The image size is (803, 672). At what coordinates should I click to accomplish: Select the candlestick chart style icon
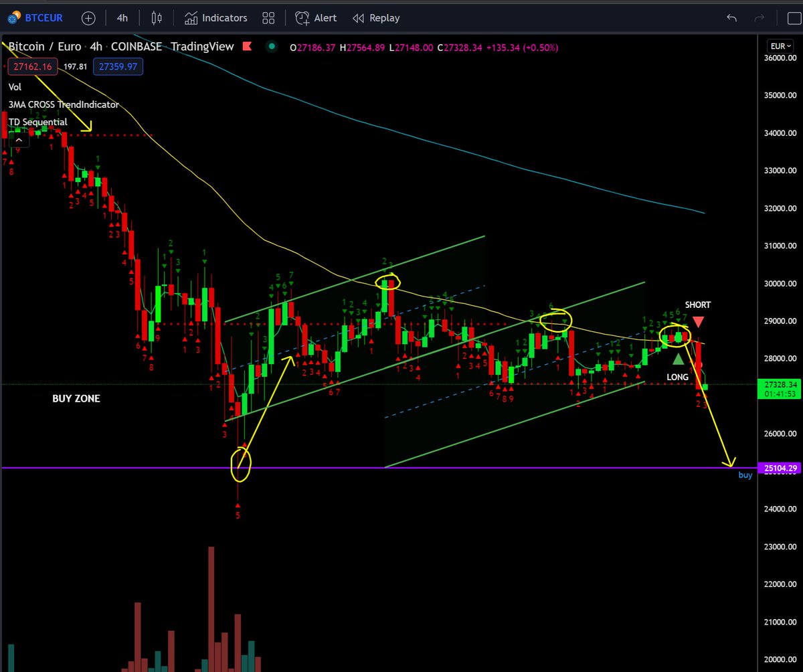point(156,18)
